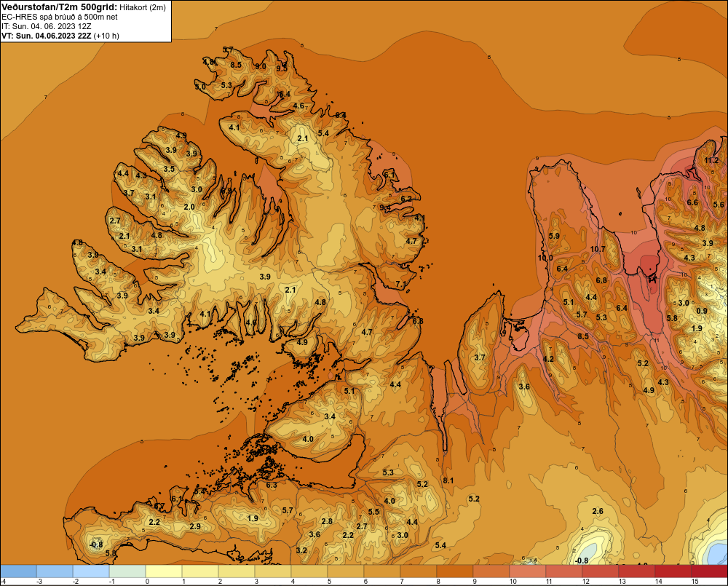Click the 3.5 temperature value
Screen dimensions: 728x586
tap(169, 169)
